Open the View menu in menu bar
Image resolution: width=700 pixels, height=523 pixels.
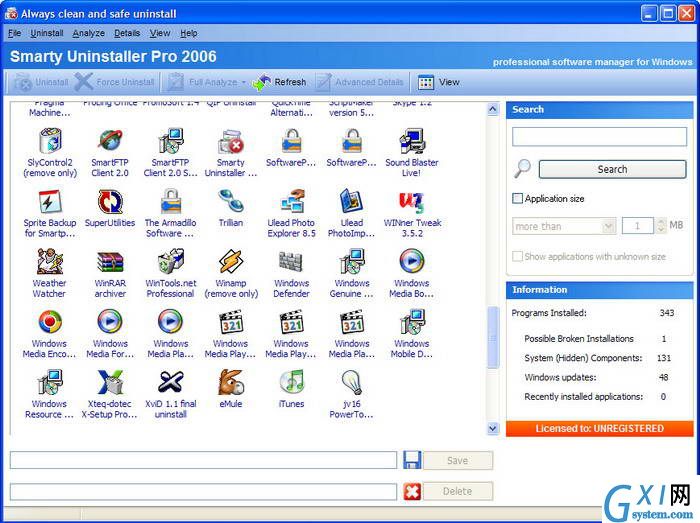pos(160,33)
